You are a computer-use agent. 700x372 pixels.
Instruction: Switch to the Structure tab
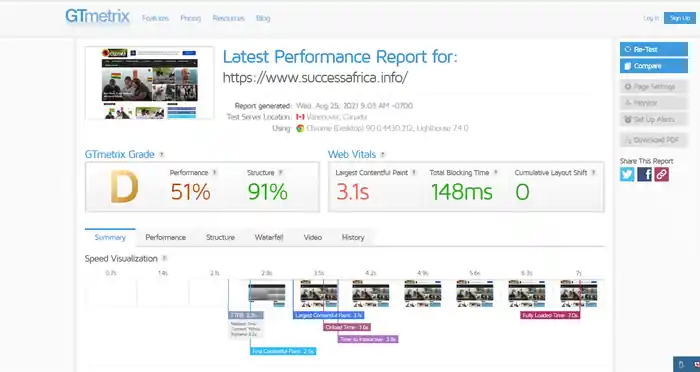(x=220, y=237)
